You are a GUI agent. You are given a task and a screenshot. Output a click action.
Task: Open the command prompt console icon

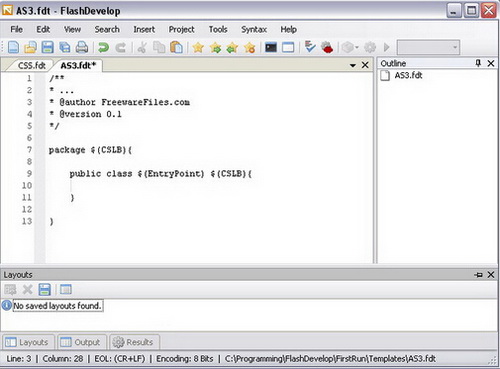271,47
